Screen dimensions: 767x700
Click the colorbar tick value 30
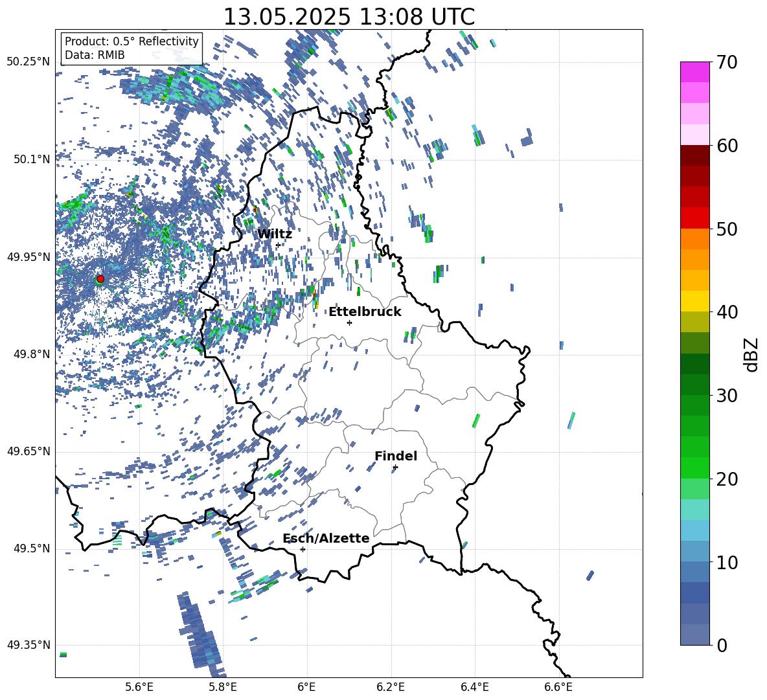coord(727,396)
